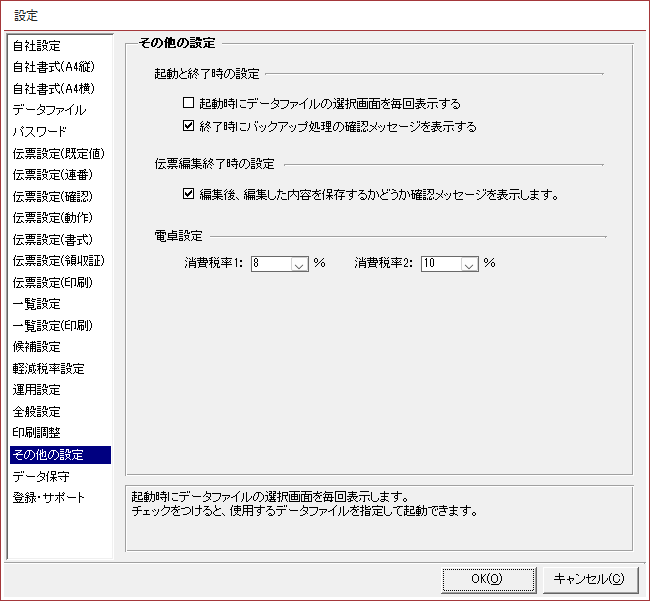
Task: Open the 消費税率1 dropdown
Action: click(x=299, y=264)
